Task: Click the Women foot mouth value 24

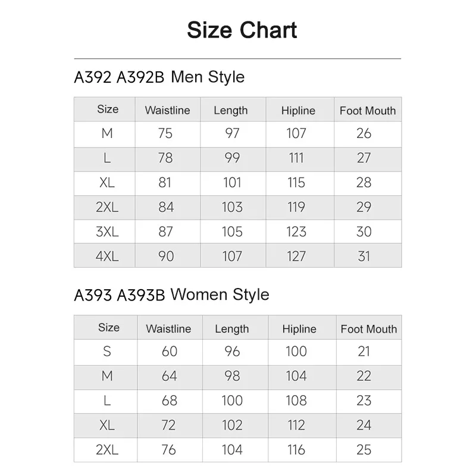Action: click(364, 425)
